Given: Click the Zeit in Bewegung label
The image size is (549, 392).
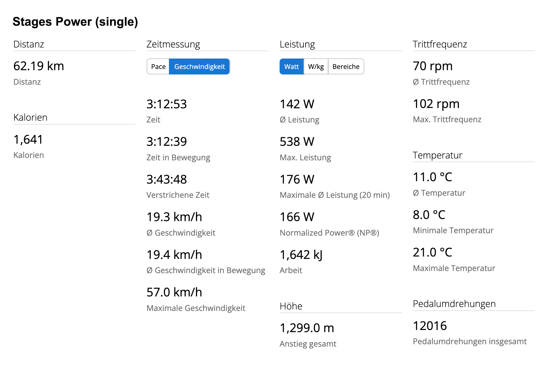Looking at the screenshot, I should (178, 158).
